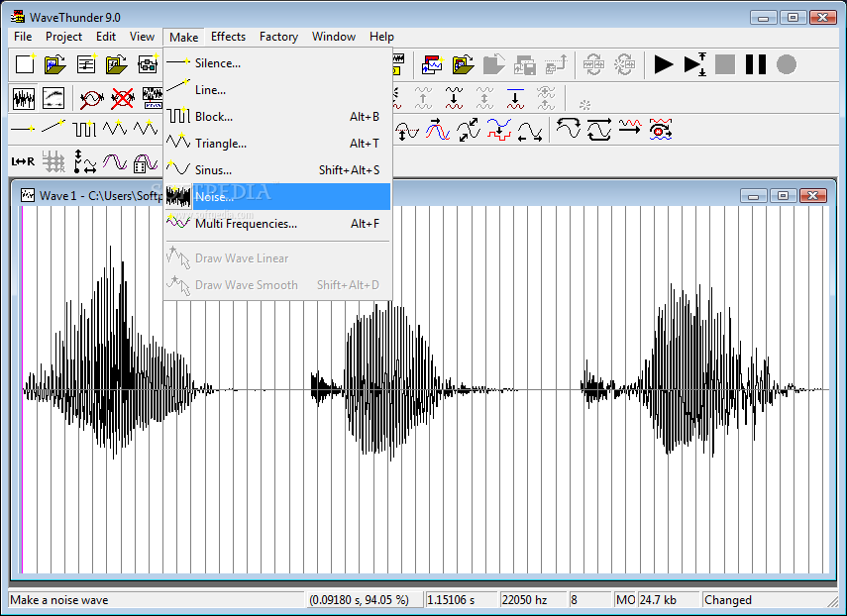Open the Edit menu
Screen dimensions: 847x616
point(106,37)
